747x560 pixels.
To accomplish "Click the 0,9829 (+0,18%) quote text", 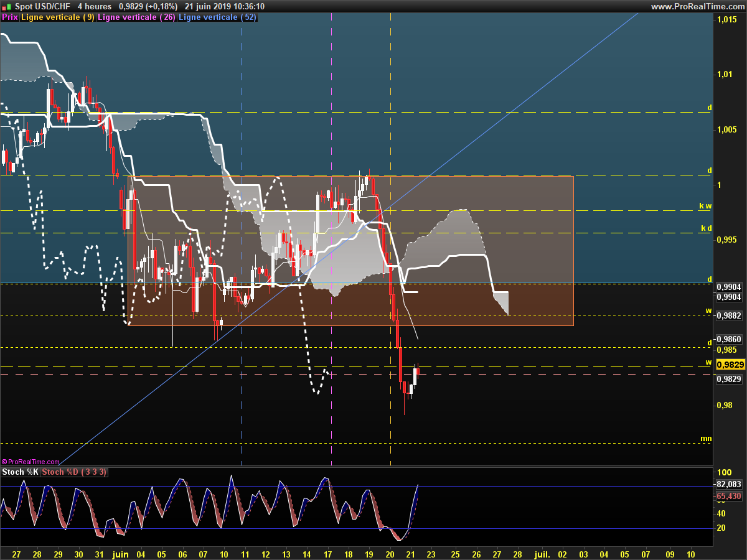I will 148,6.
